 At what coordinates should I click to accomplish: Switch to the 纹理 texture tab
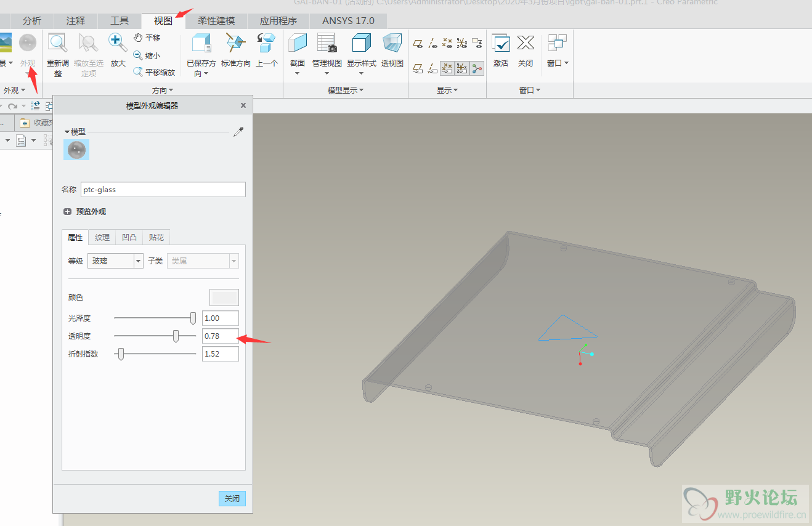pos(102,237)
